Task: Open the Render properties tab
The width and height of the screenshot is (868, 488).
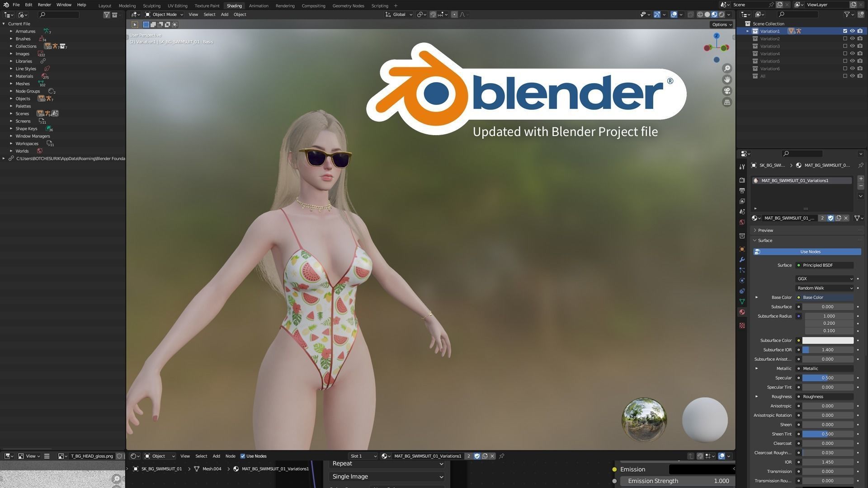Action: click(x=742, y=180)
